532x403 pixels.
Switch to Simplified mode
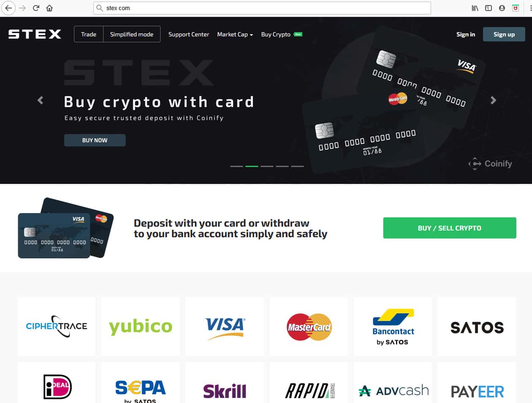click(132, 34)
